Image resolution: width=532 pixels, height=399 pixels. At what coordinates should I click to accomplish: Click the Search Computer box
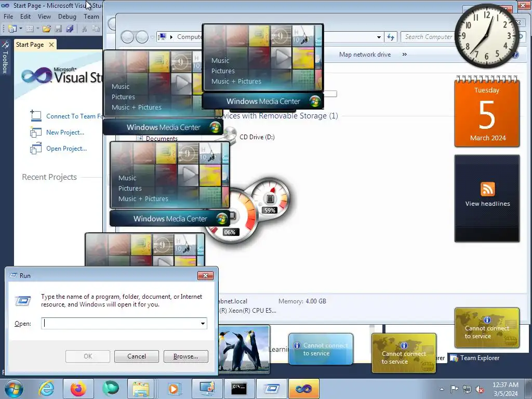[428, 37]
